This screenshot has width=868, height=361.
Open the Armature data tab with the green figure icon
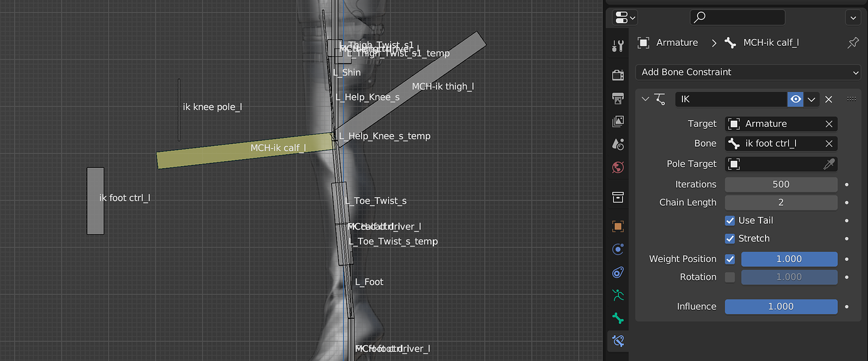[x=618, y=295]
